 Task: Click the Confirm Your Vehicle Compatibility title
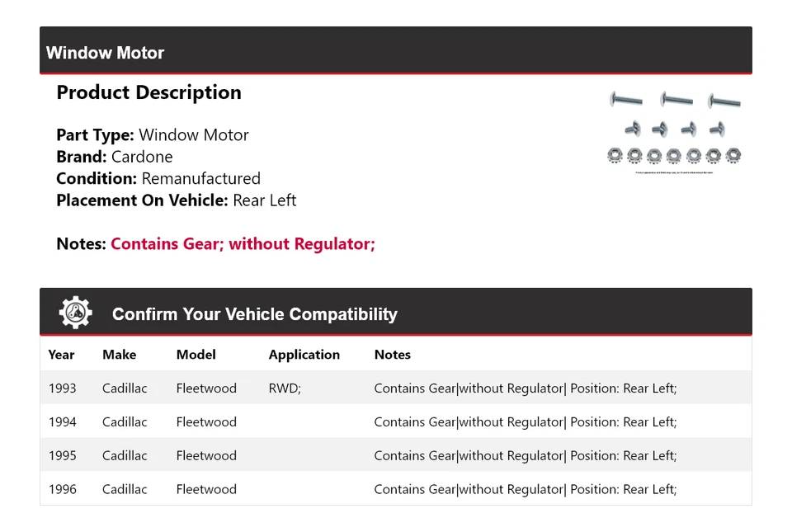[x=254, y=314]
